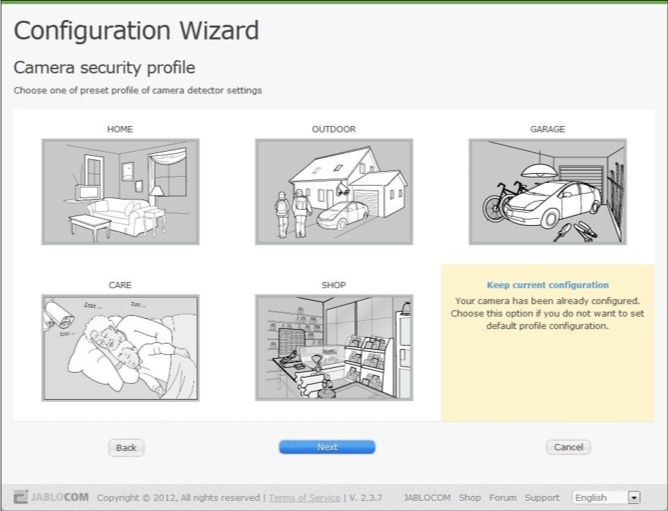Click the blue Next button
The height and width of the screenshot is (511, 668).
coord(327,447)
